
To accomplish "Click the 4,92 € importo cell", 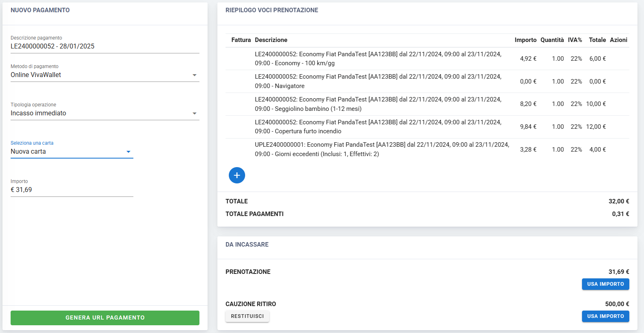I will 528,59.
